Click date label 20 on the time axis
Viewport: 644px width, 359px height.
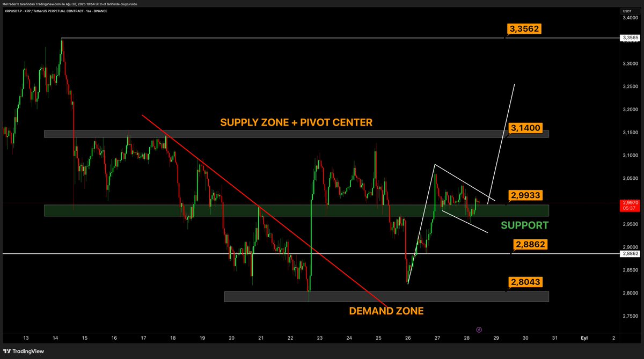pyautogui.click(x=231, y=338)
